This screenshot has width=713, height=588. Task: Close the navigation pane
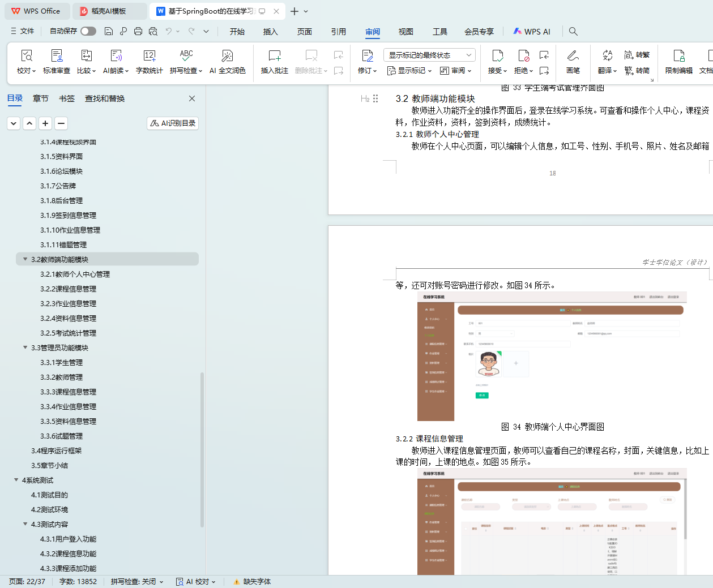point(192,98)
